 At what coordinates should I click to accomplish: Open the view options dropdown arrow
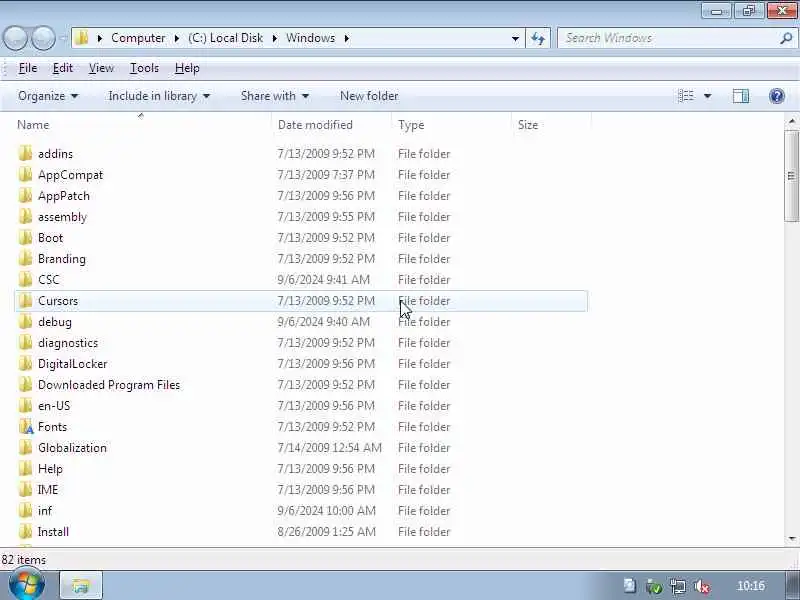click(x=708, y=96)
